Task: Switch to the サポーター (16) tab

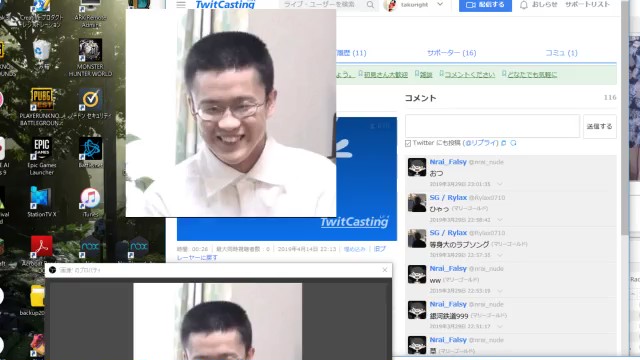Action: [x=451, y=53]
